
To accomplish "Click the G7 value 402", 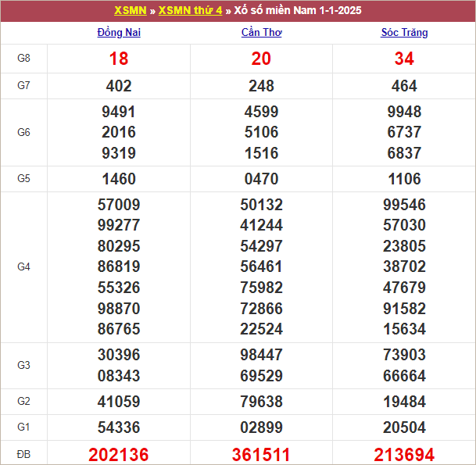I will (119, 86).
